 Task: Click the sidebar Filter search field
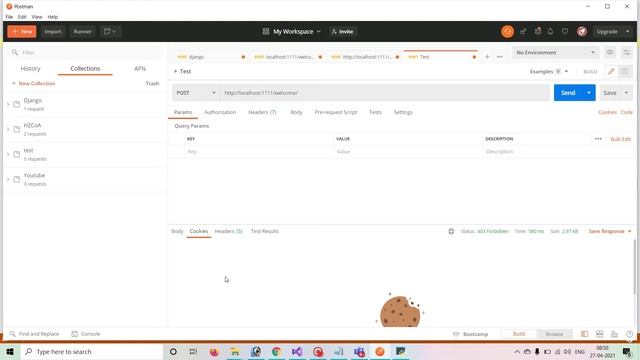pos(86,52)
